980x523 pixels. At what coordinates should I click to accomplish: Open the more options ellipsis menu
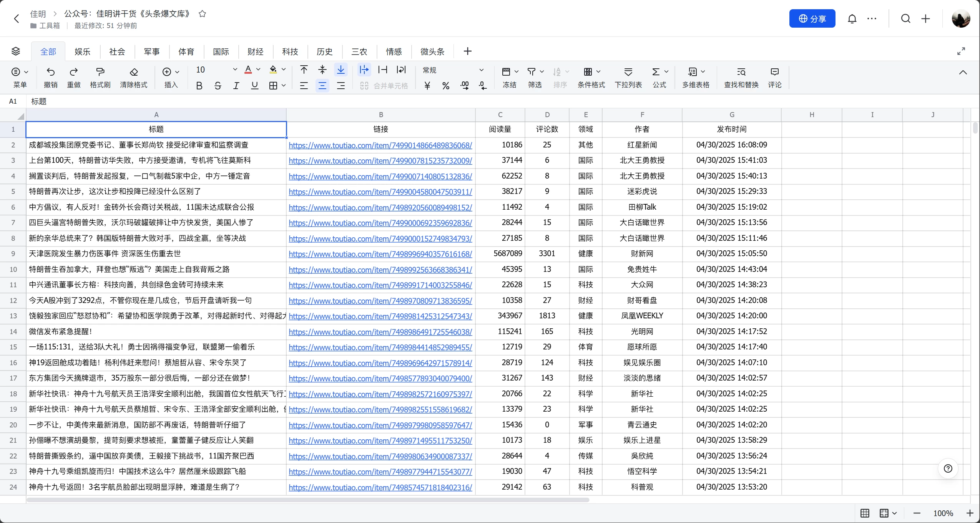[872, 18]
